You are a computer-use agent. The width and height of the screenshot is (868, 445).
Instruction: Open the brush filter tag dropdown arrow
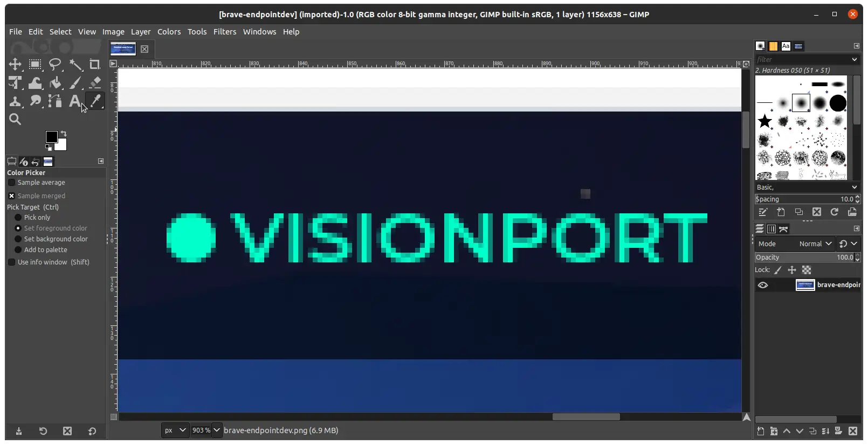(x=855, y=60)
